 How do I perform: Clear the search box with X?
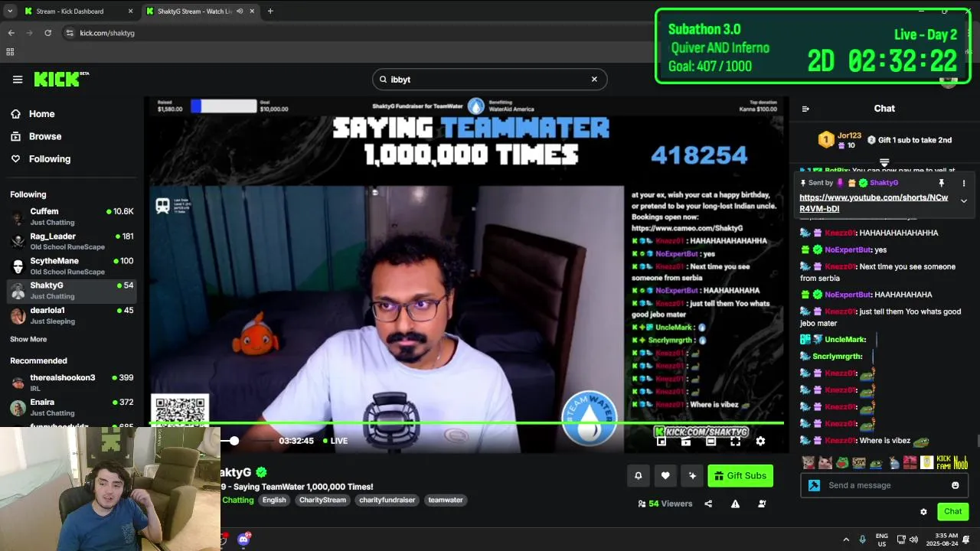click(x=594, y=79)
